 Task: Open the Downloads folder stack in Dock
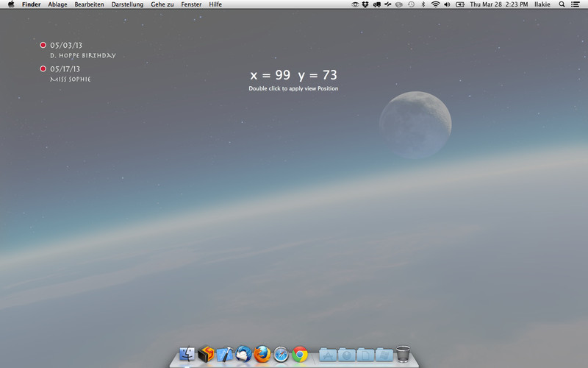tap(346, 355)
